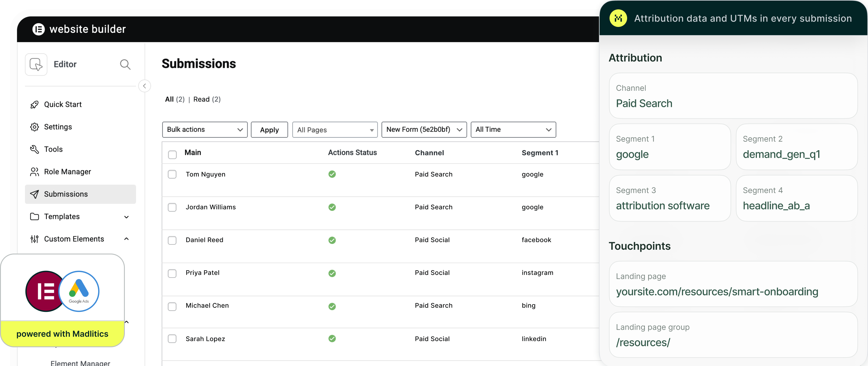The height and width of the screenshot is (366, 868).
Task: Click the Segment 1 column header
Action: 540,153
